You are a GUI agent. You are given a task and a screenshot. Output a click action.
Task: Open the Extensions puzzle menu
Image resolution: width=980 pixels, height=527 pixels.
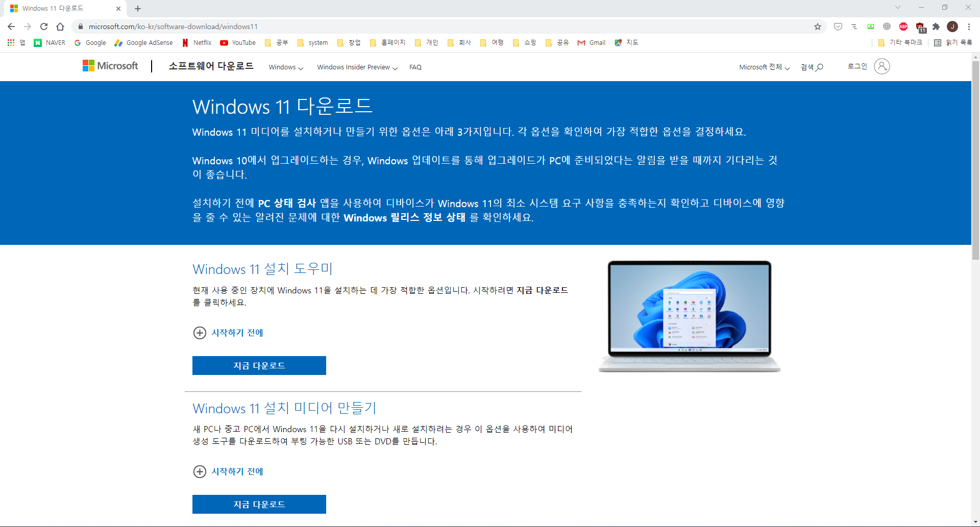[x=936, y=27]
